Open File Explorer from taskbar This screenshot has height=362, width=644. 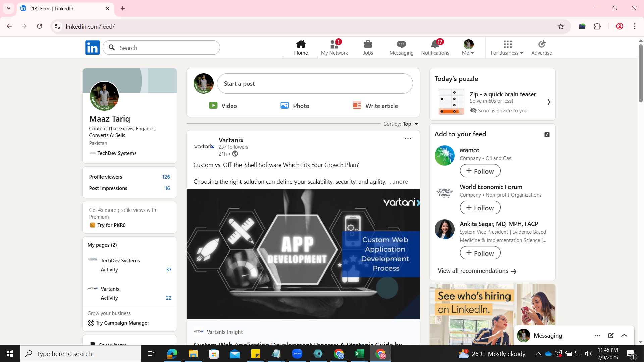tap(193, 354)
